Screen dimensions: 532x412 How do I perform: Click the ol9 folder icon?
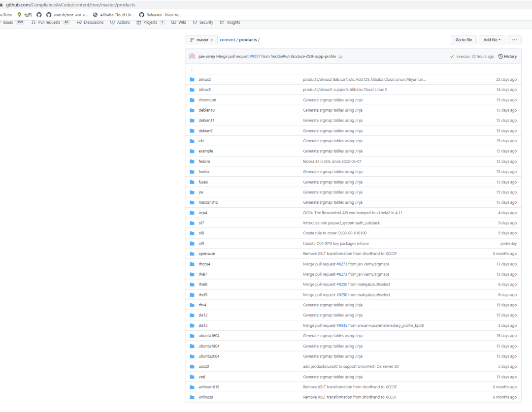pyautogui.click(x=192, y=244)
